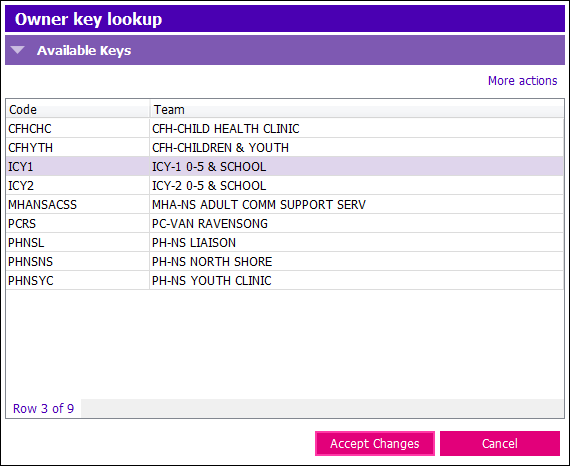The image size is (570, 466).
Task: Open the More actions link
Action: tap(522, 81)
